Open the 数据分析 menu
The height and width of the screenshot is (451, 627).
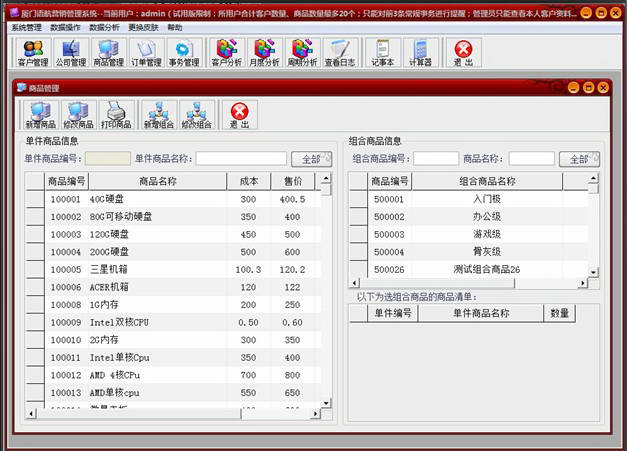tap(104, 28)
